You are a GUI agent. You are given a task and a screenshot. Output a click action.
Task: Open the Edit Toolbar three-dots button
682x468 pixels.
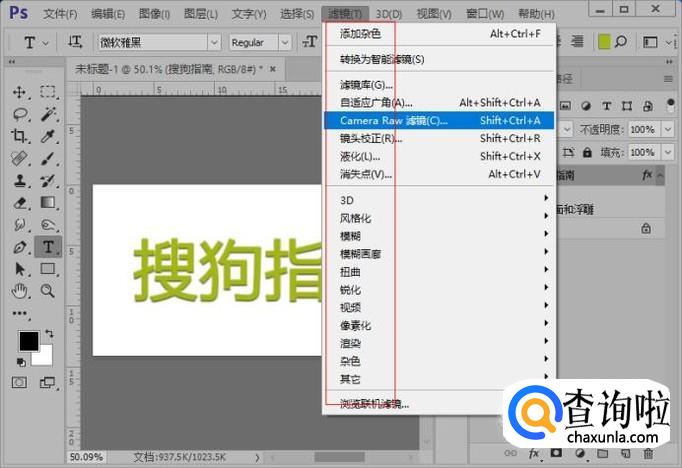coord(20,313)
